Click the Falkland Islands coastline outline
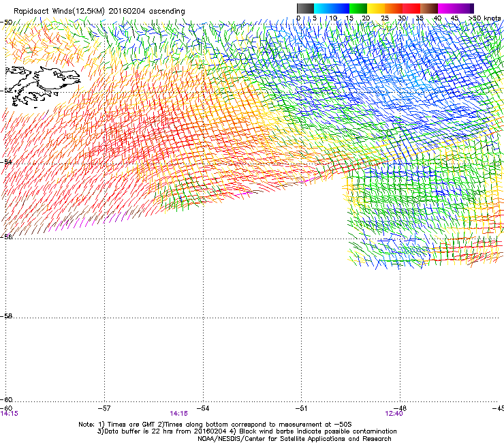504x443 pixels. coord(42,86)
